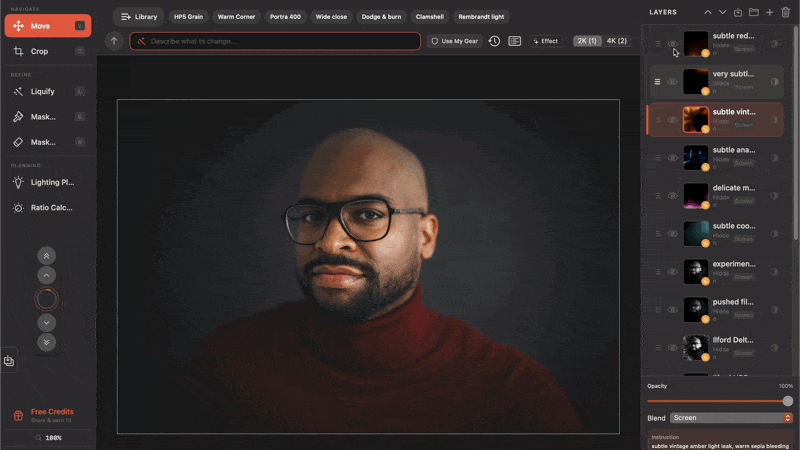Move layer up with the up arrow
This screenshot has width=800, height=450.
point(708,12)
